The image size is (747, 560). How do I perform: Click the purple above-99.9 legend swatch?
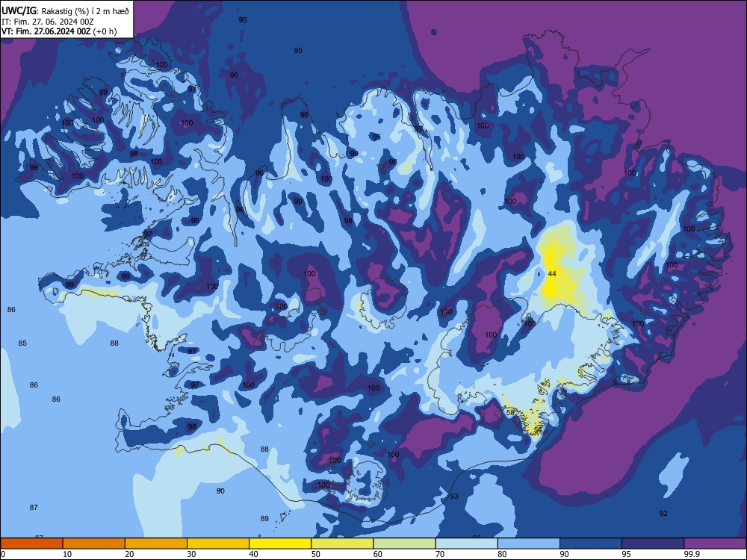pyautogui.click(x=715, y=544)
